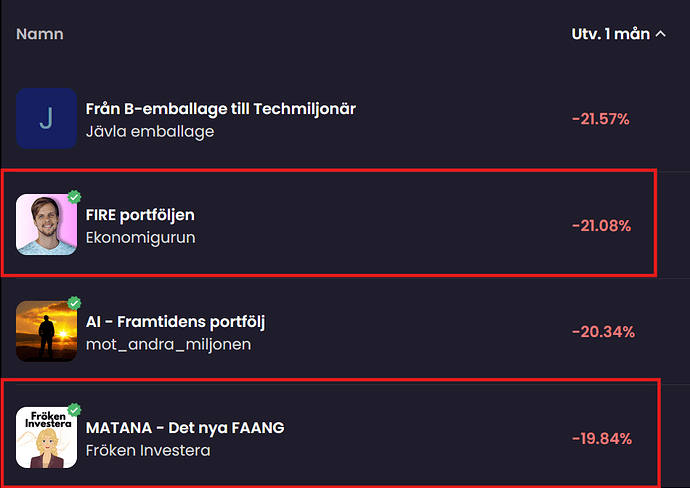Click the Fröken Investera username
Screen dimensions: 690x488
(148, 451)
